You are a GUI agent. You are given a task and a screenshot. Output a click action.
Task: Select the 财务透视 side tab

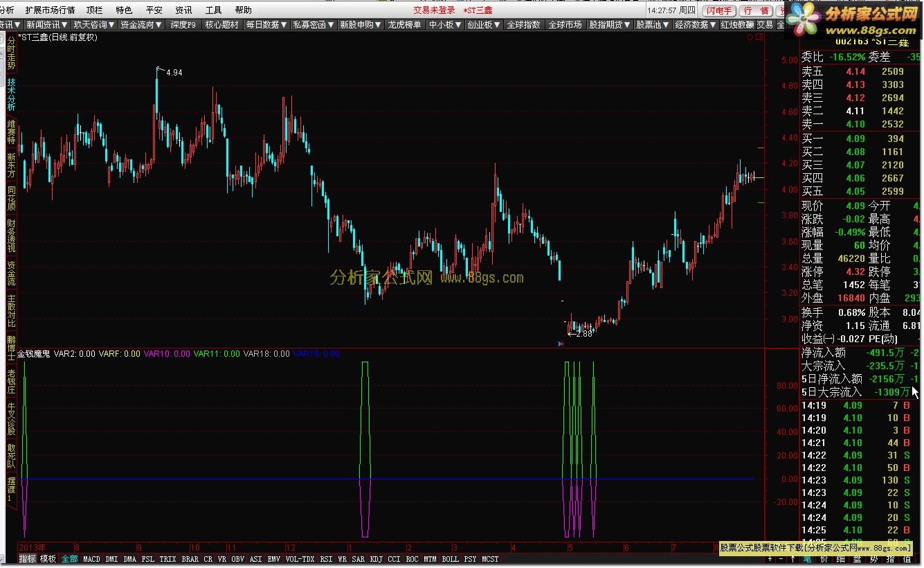coord(11,236)
